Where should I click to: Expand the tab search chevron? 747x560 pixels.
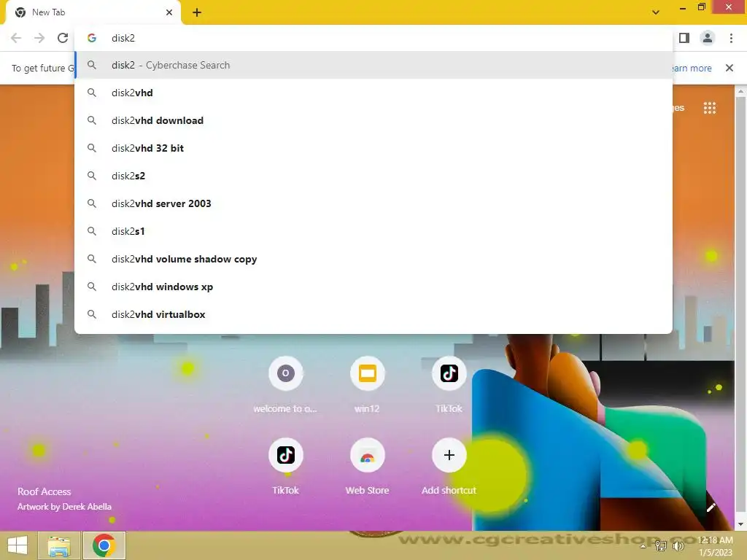656,12
